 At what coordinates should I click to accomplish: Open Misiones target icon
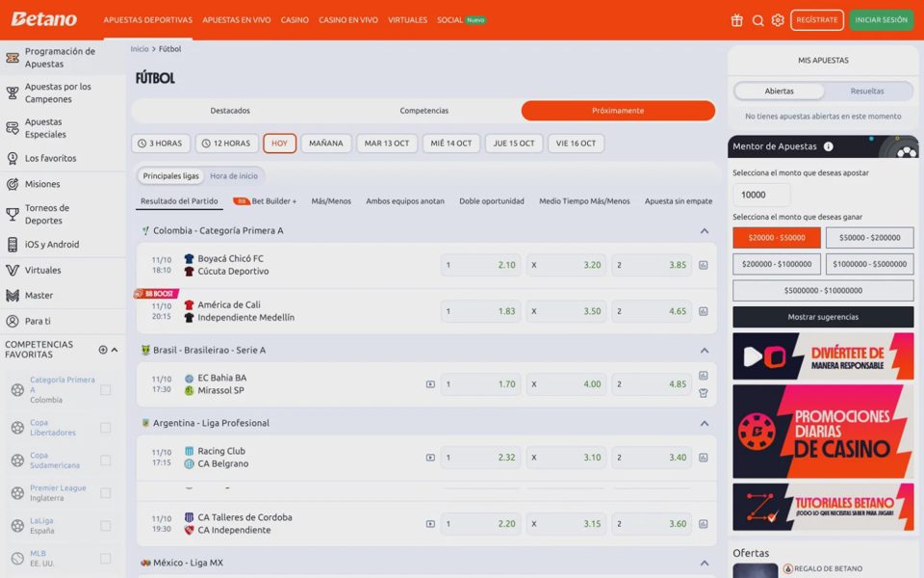tap(13, 184)
